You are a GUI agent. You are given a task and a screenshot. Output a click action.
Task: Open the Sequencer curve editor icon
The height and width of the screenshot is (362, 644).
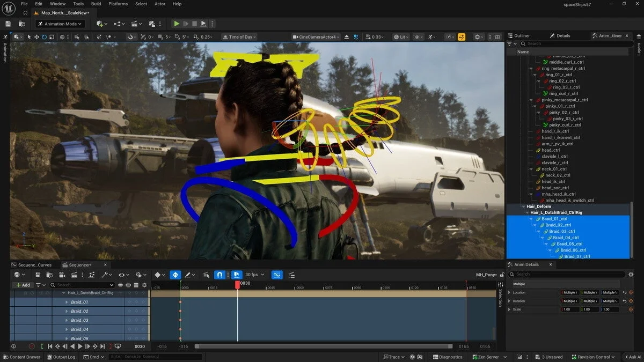click(277, 275)
